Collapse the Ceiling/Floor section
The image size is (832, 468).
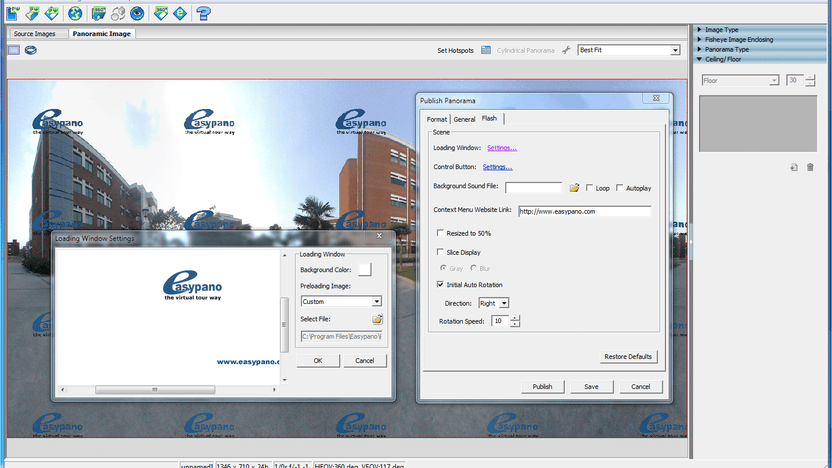click(x=699, y=59)
